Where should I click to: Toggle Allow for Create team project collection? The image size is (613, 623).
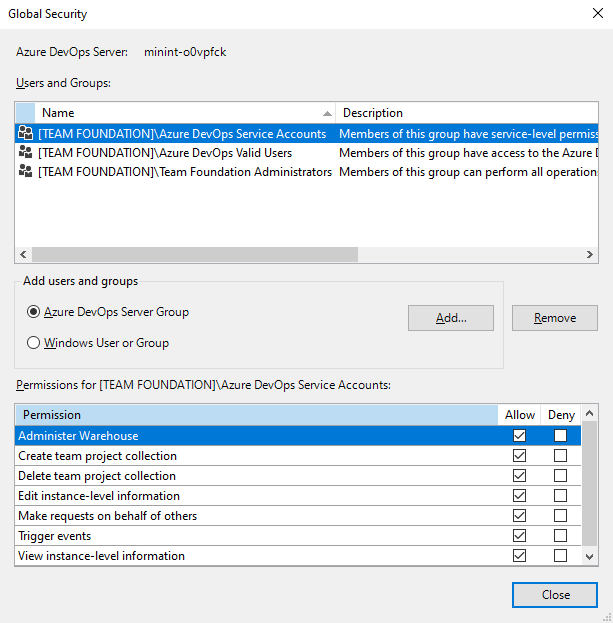(519, 455)
